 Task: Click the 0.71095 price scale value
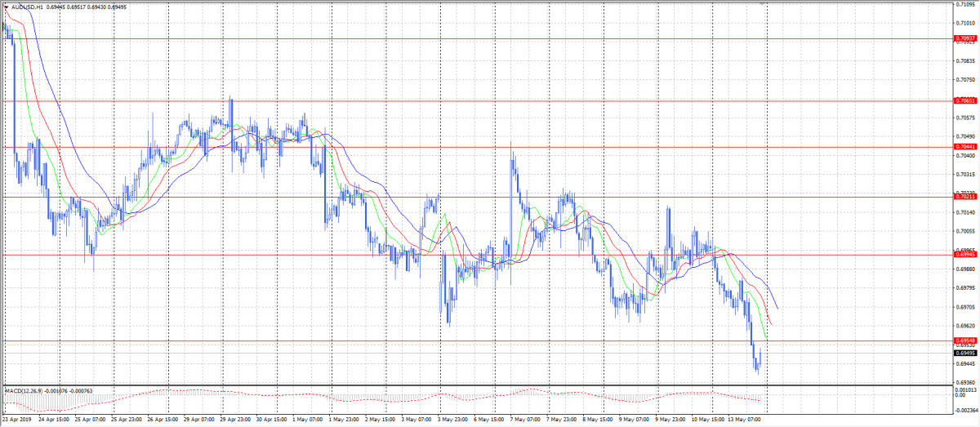pos(965,4)
